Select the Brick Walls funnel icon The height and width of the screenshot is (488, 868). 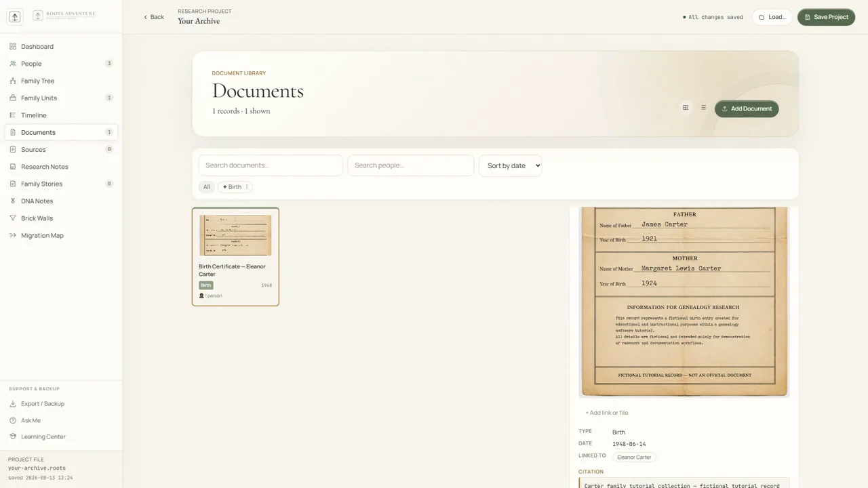[13, 218]
